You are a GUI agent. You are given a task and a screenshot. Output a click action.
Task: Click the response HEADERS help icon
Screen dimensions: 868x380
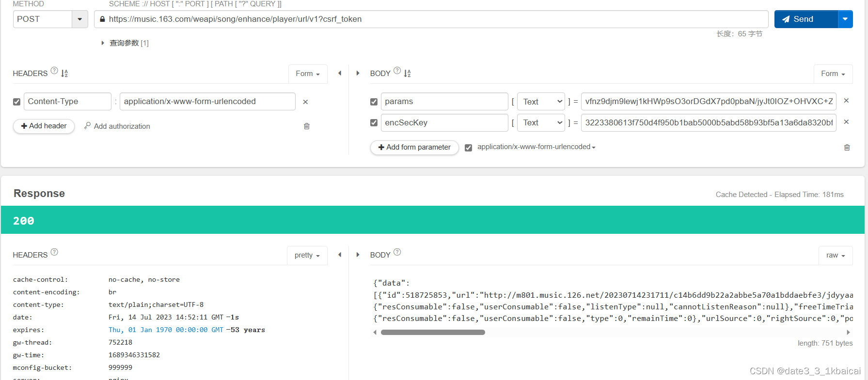click(54, 252)
